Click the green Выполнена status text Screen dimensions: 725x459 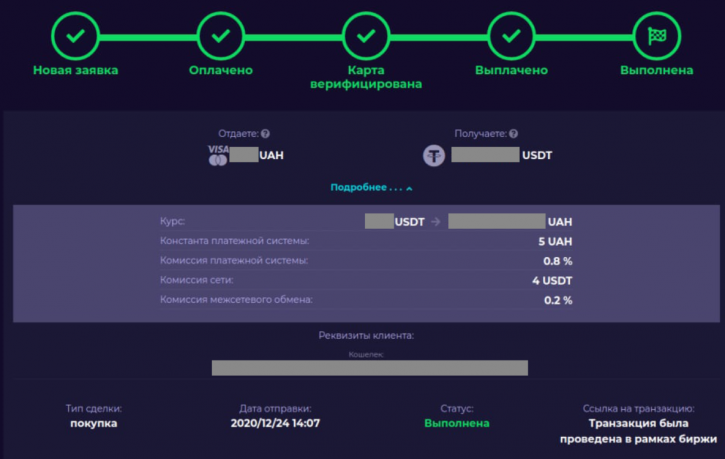click(457, 423)
